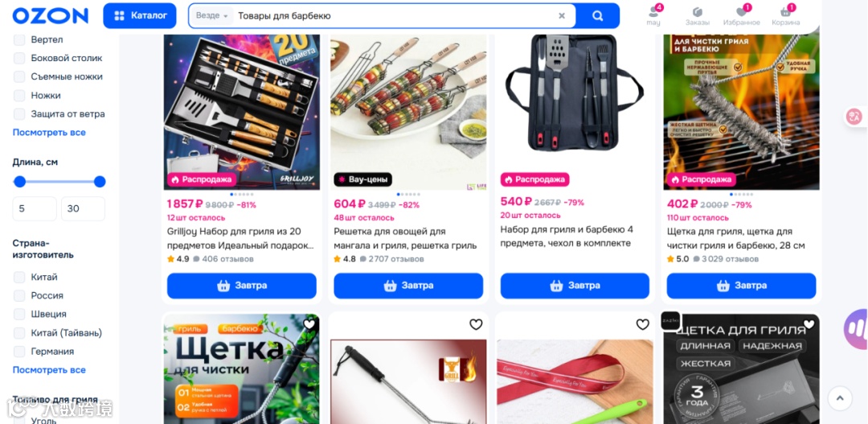Expand Посмотреть все under Страна-изготовитель
Viewport: 868px width, 424px height.
tap(49, 369)
